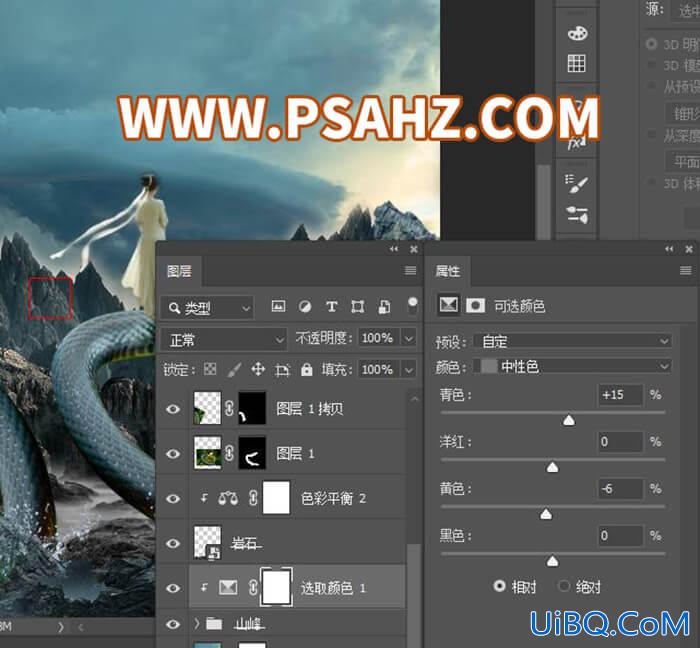Lock all padlock icon
Screen dimensions: 700x648
click(307, 369)
